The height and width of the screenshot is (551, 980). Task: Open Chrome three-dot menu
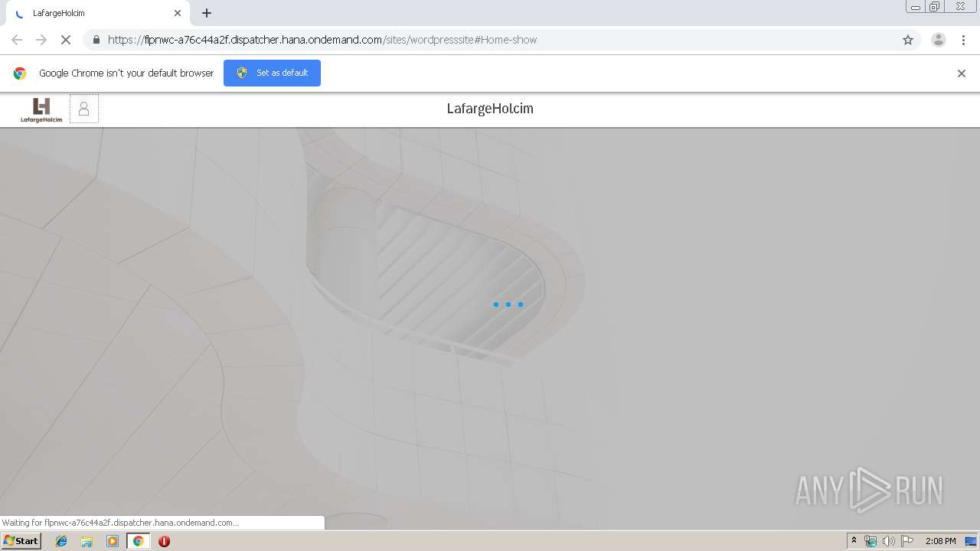963,40
